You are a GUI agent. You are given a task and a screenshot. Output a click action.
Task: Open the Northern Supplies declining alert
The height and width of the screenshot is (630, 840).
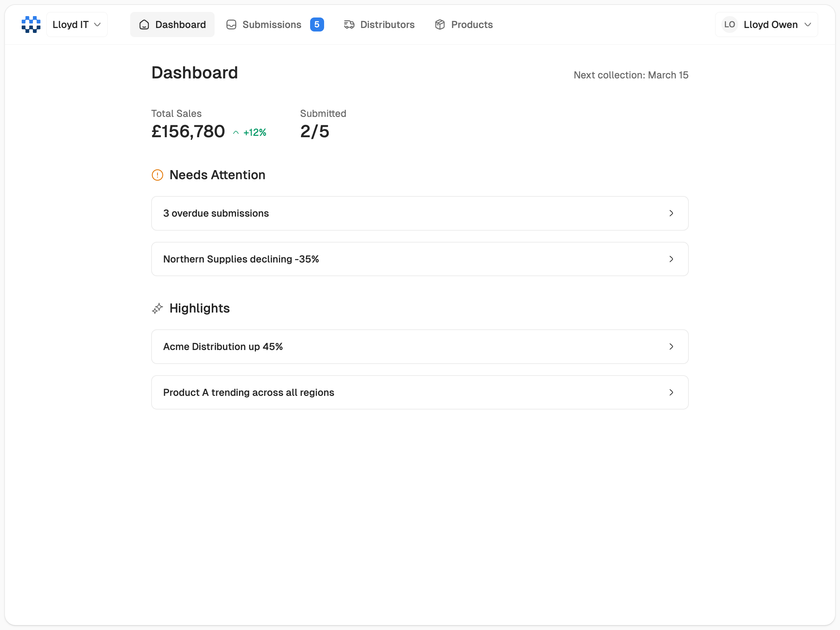pos(420,259)
